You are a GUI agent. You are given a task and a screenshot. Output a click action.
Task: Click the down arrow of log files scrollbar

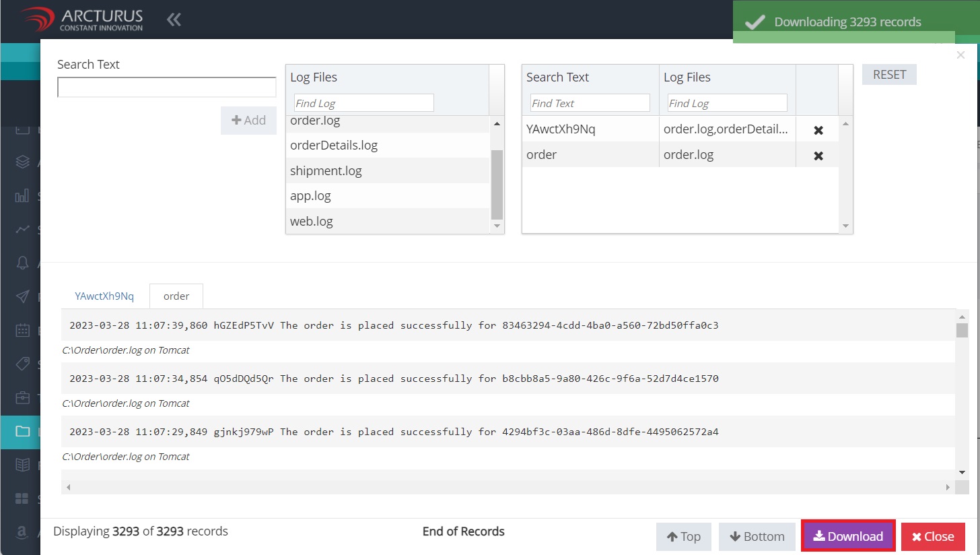coord(497,226)
